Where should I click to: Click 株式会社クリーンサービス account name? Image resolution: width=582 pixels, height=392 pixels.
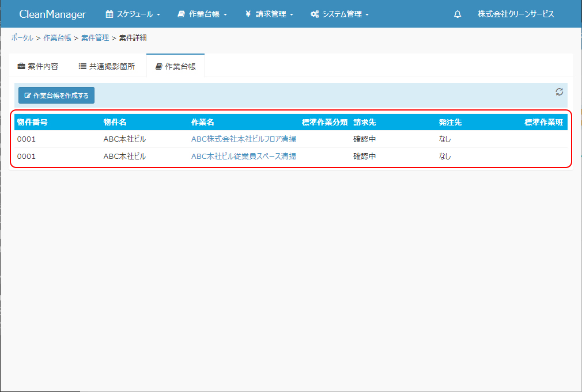(x=516, y=14)
